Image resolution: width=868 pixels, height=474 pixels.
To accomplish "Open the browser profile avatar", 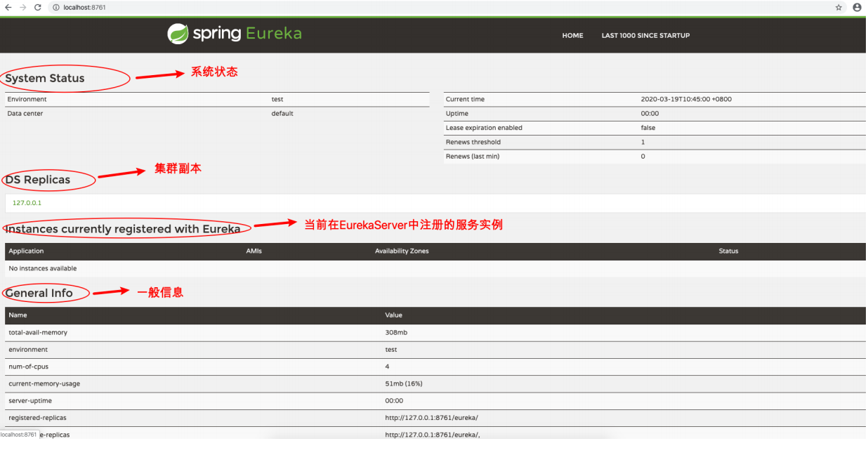I will (x=857, y=7).
